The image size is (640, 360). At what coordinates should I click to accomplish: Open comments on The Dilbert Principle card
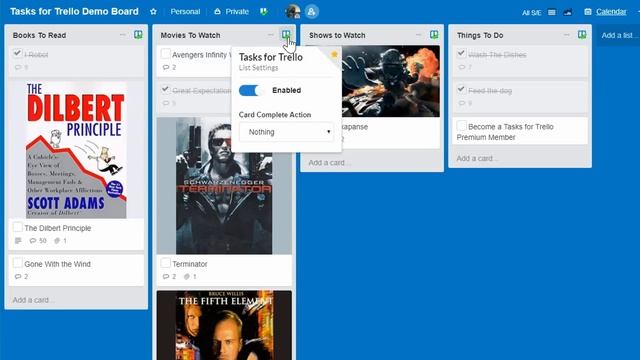pyautogui.click(x=38, y=241)
